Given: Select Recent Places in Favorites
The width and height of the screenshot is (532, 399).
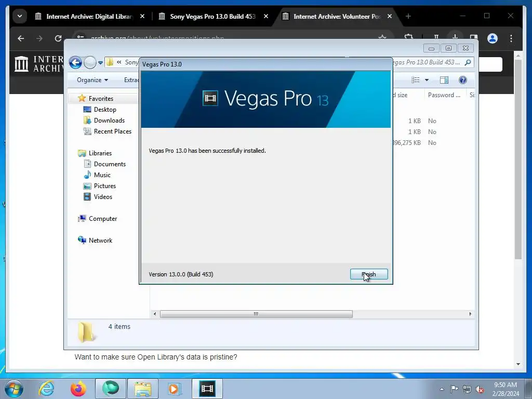Looking at the screenshot, I should pyautogui.click(x=112, y=131).
